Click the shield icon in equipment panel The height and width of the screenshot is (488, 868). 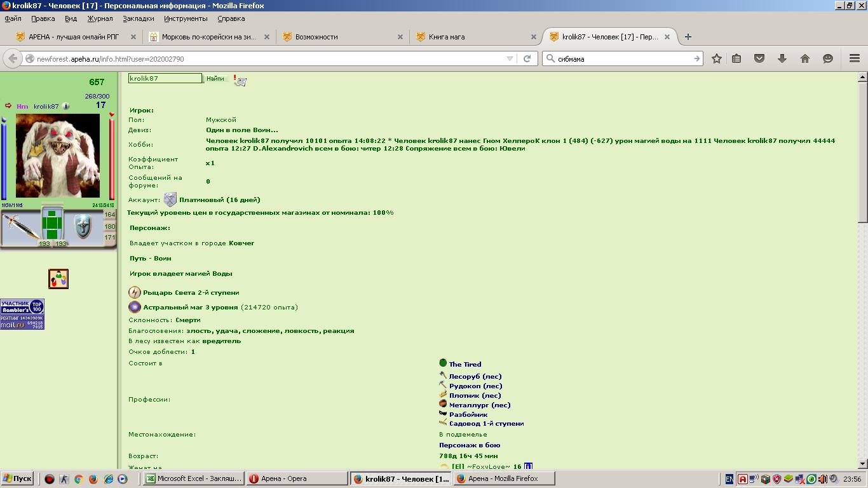pyautogui.click(x=83, y=226)
